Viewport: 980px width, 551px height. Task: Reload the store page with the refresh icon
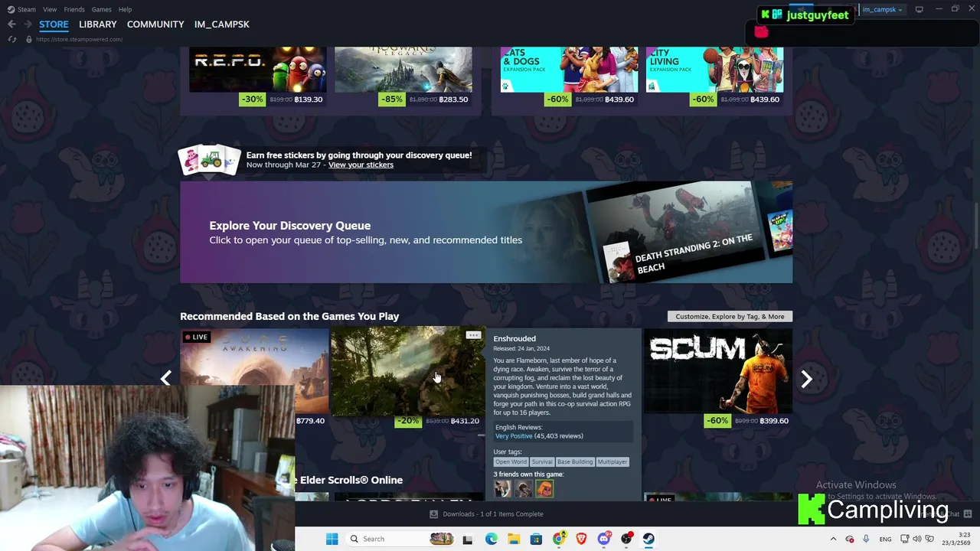(x=11, y=39)
